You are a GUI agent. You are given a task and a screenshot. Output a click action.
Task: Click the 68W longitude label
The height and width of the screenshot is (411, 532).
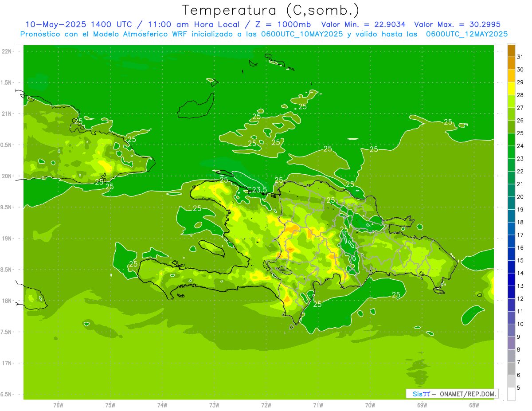(x=474, y=405)
